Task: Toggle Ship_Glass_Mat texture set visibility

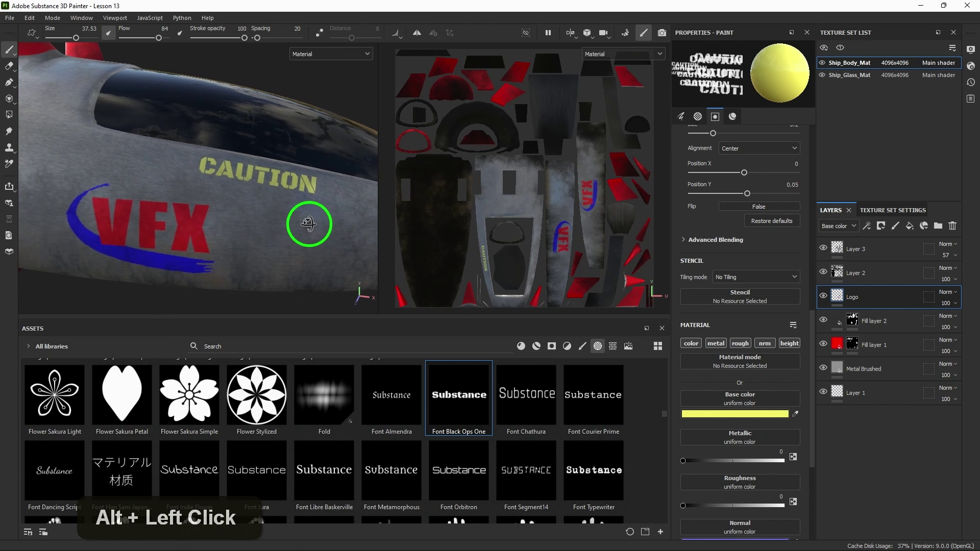Action: pos(822,75)
